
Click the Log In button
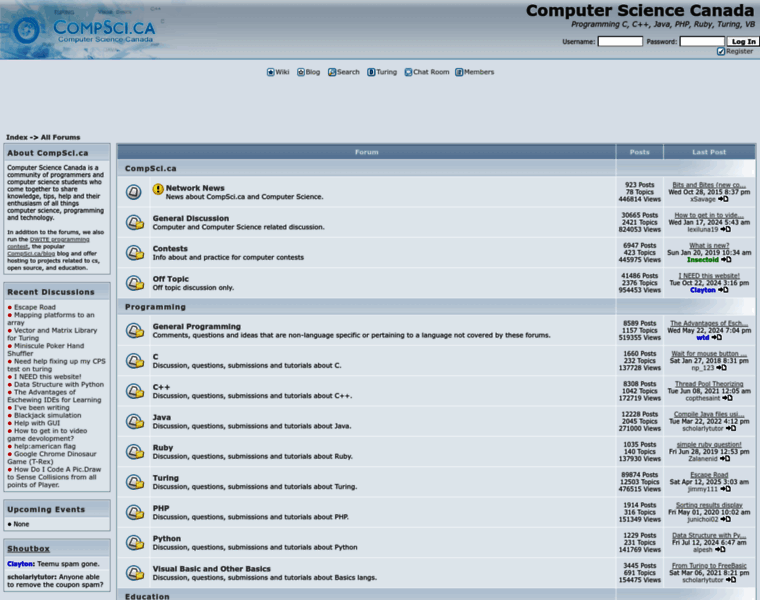(x=743, y=42)
